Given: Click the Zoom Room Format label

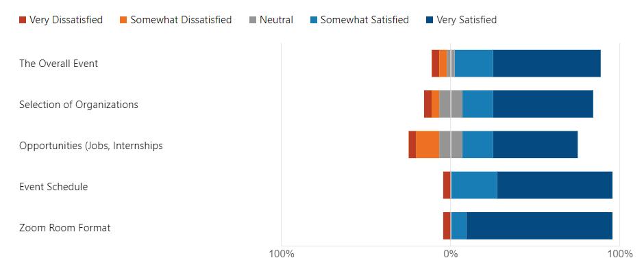Looking at the screenshot, I should click(x=65, y=227).
